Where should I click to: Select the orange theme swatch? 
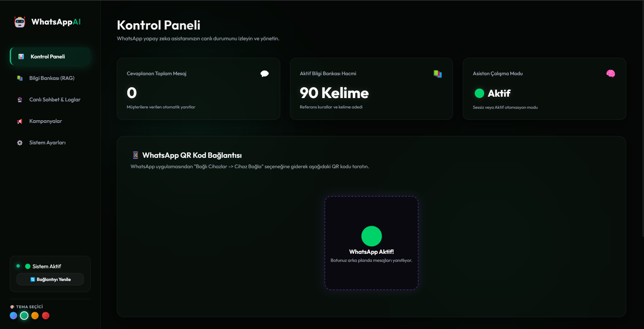(35, 316)
